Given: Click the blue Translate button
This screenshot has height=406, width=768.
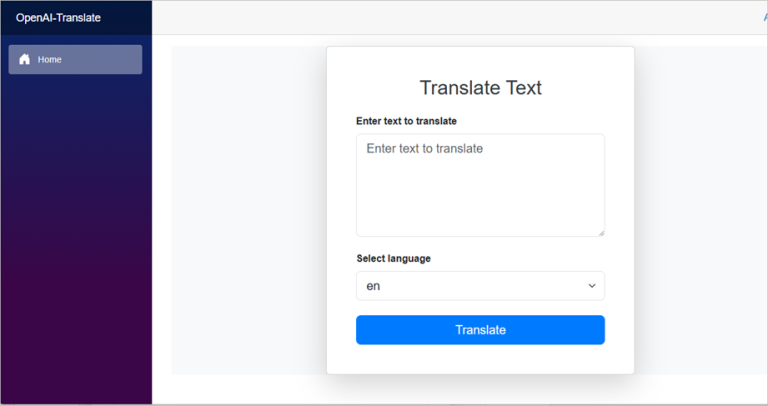Looking at the screenshot, I should [x=480, y=330].
